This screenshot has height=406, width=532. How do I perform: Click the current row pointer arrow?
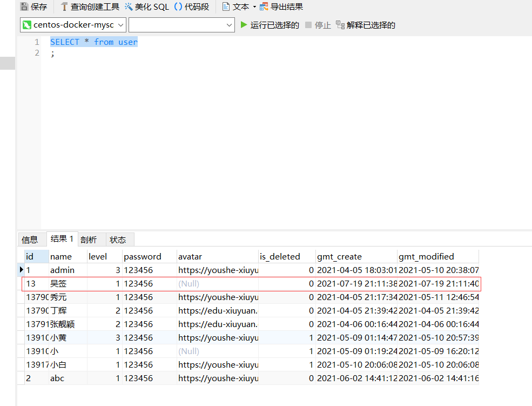22,270
